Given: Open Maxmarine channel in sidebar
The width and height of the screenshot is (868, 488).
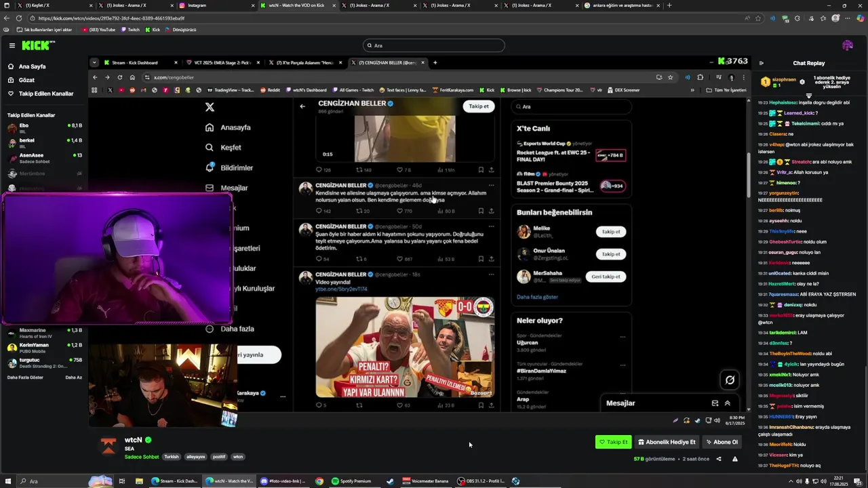Looking at the screenshot, I should point(44,333).
